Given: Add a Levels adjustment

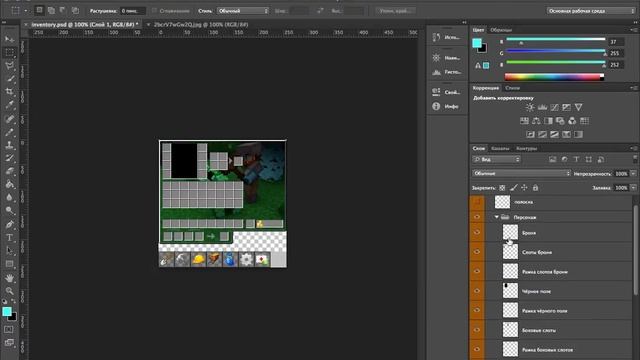Looking at the screenshot, I should (542, 107).
